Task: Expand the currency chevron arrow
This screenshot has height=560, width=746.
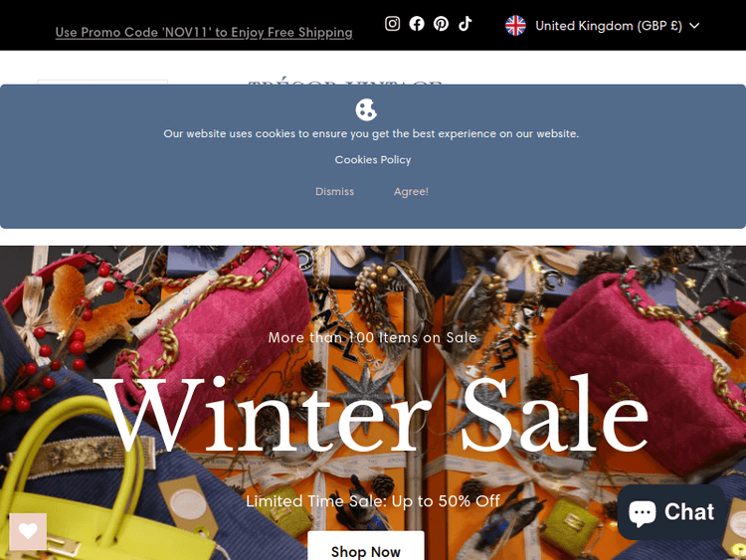Action: [694, 26]
